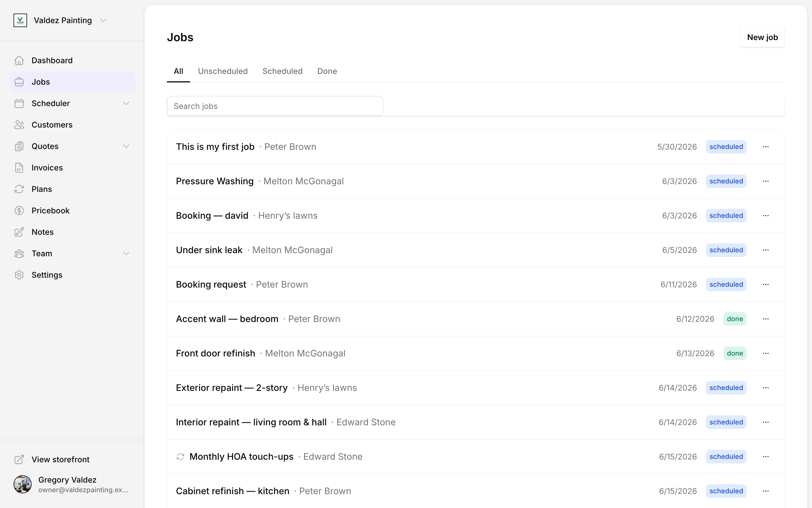
Task: Open more options for Front door refinish
Action: (x=766, y=353)
